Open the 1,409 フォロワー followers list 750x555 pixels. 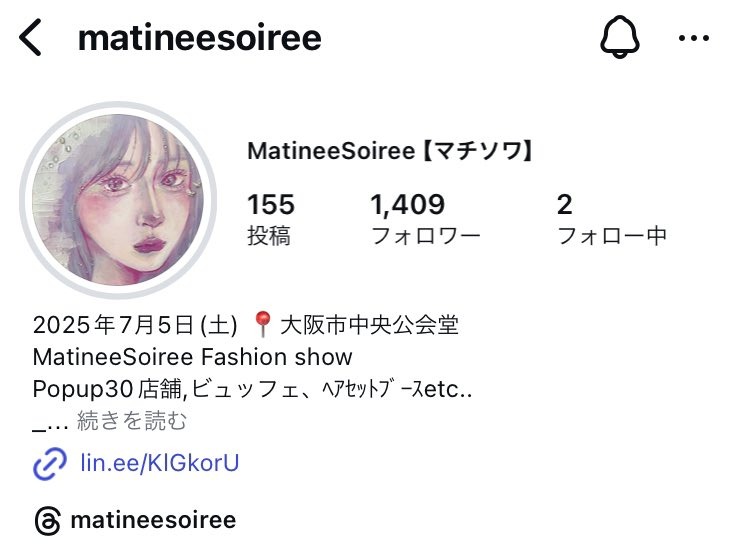(x=425, y=219)
